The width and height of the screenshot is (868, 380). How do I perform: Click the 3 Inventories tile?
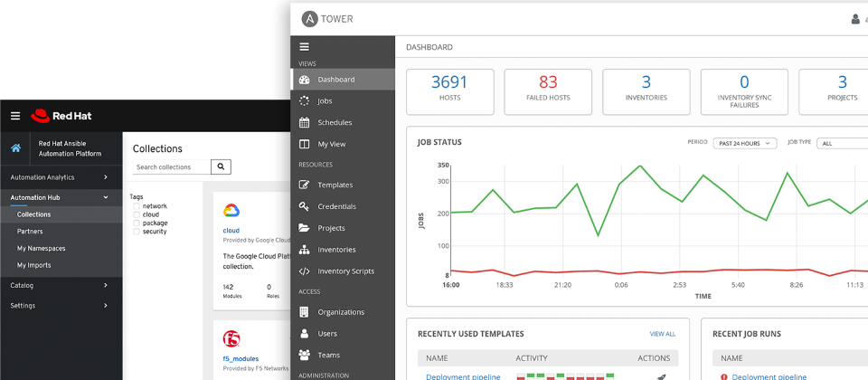pyautogui.click(x=646, y=91)
